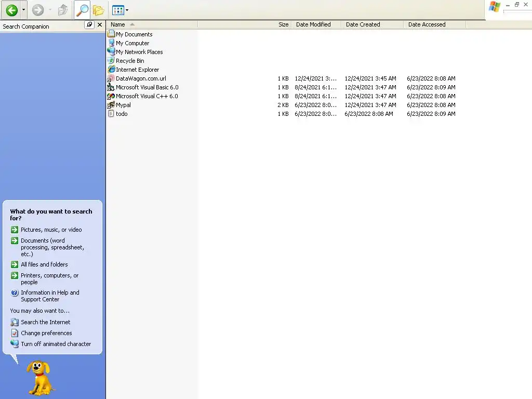Screen dimensions: 532x399
Task: Click the green arrow beside Pictures, music, or video
Action: click(x=14, y=230)
